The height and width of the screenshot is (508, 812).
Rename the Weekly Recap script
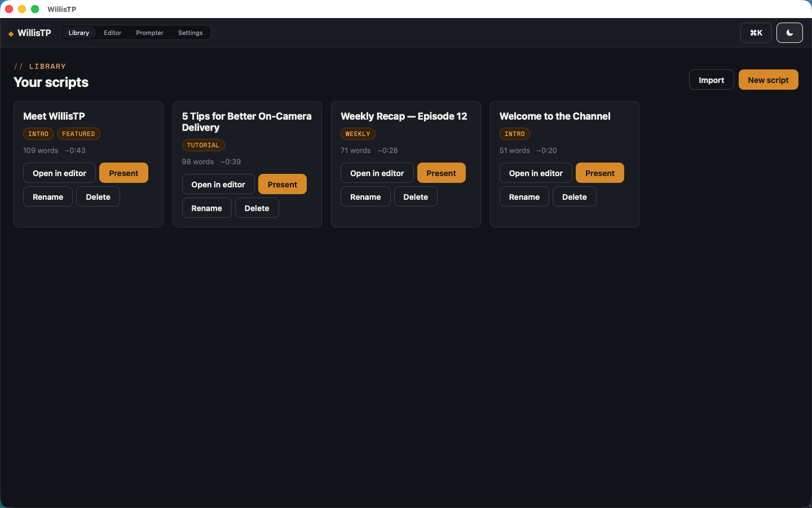coord(365,196)
